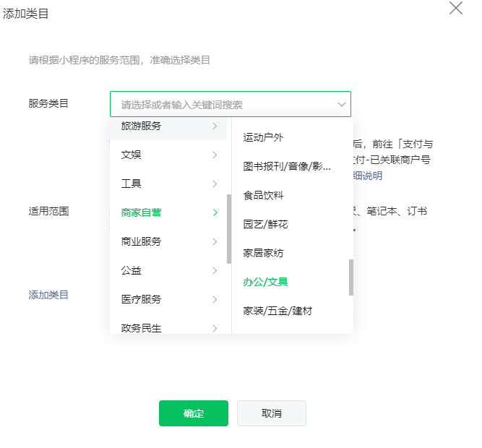Open the 政务民生 category
482x448 pixels.
pos(142,327)
